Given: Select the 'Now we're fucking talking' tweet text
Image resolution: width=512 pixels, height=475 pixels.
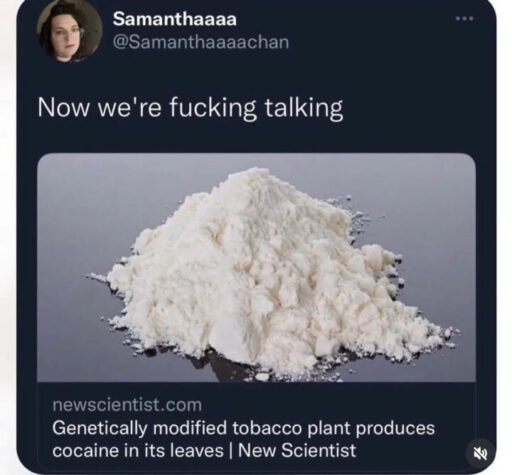Looking at the screenshot, I should (x=190, y=108).
